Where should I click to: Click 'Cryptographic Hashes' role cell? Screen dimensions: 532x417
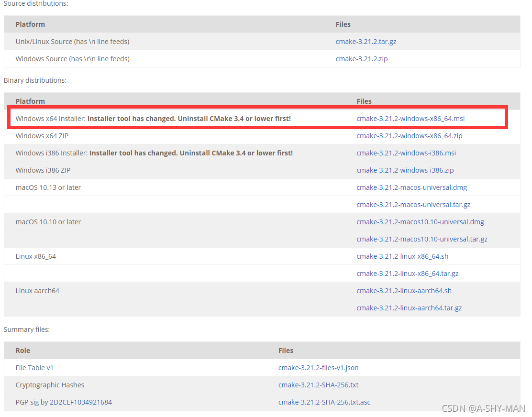coord(50,385)
